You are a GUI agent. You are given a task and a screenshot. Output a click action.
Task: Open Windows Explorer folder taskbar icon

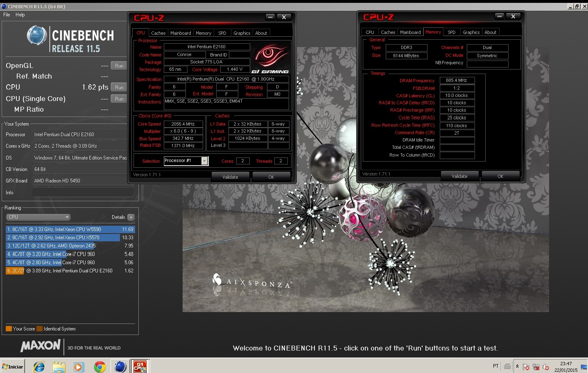click(x=59, y=366)
